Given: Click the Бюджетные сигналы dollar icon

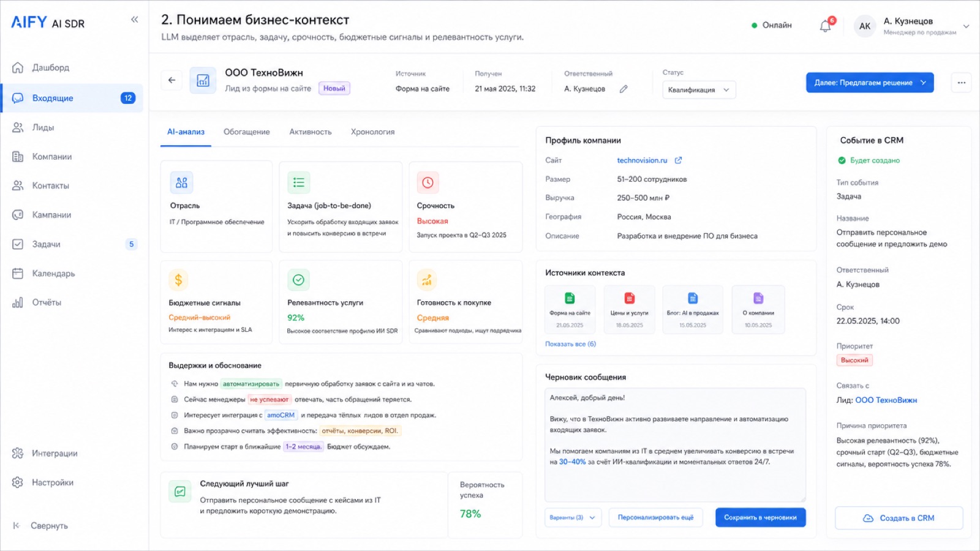Looking at the screenshot, I should coord(178,280).
